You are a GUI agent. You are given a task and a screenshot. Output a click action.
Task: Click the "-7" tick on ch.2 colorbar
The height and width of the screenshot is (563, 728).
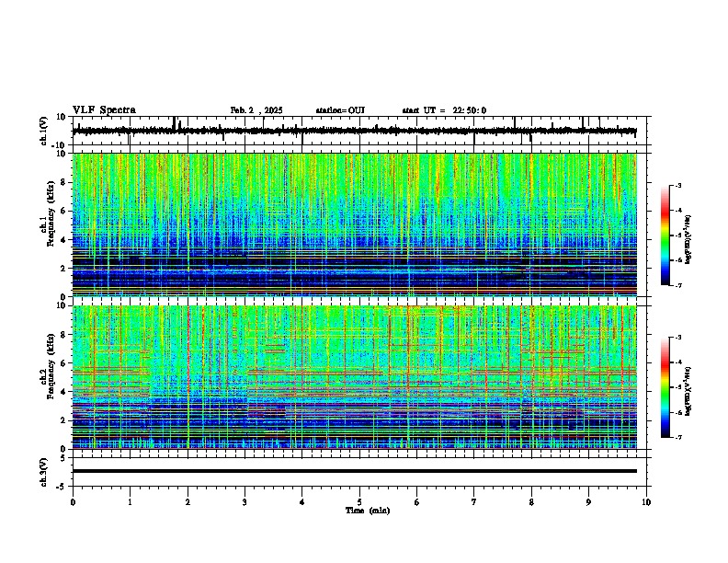677,438
